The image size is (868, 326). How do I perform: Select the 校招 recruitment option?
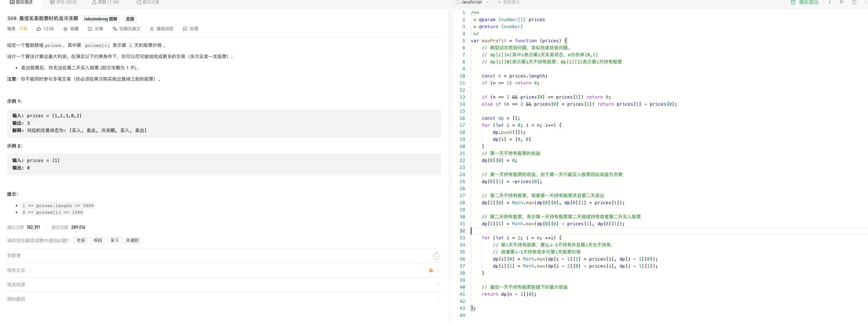click(98, 240)
